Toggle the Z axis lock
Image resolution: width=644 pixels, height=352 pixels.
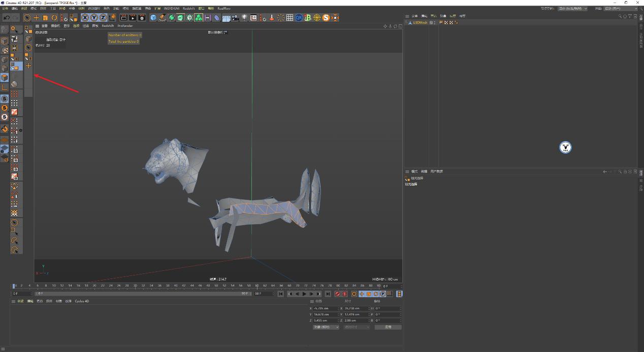coord(103,18)
